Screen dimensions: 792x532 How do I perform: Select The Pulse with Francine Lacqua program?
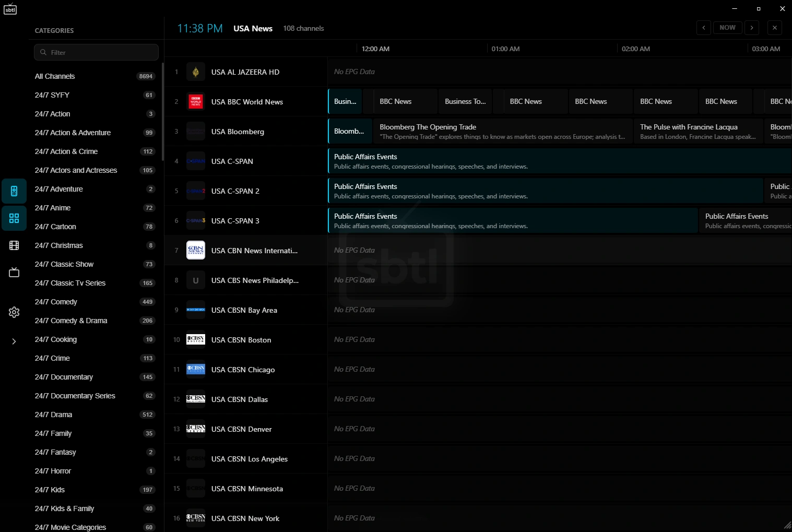click(x=699, y=132)
